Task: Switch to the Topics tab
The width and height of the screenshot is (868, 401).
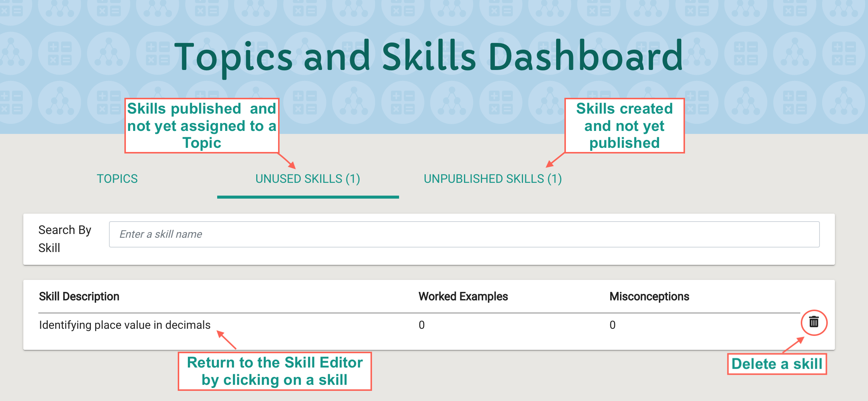Action: click(x=117, y=179)
